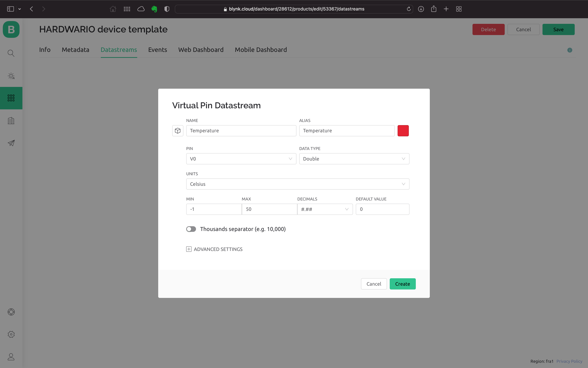Click the browser address bar URL
Screen dimensions: 588x368
point(294,9)
